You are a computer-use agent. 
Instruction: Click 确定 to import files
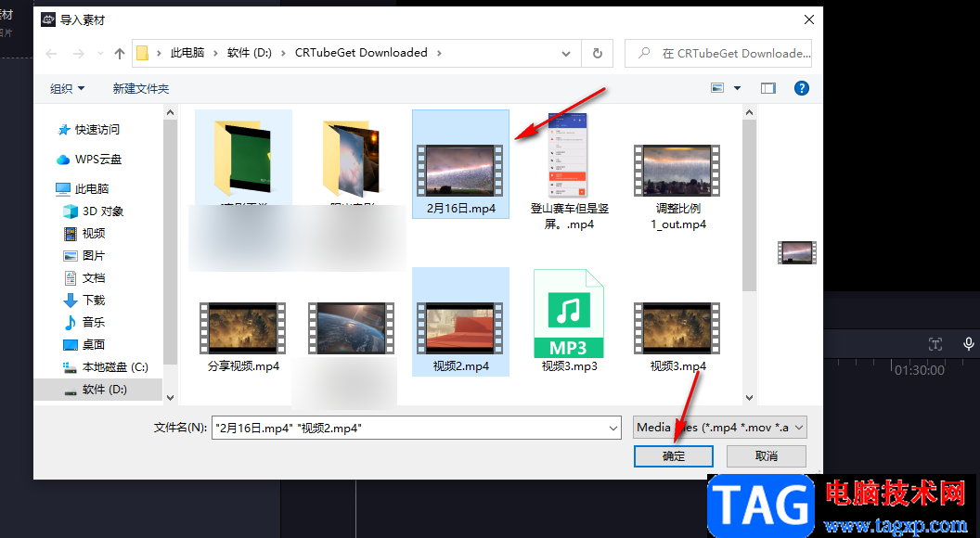coord(673,456)
